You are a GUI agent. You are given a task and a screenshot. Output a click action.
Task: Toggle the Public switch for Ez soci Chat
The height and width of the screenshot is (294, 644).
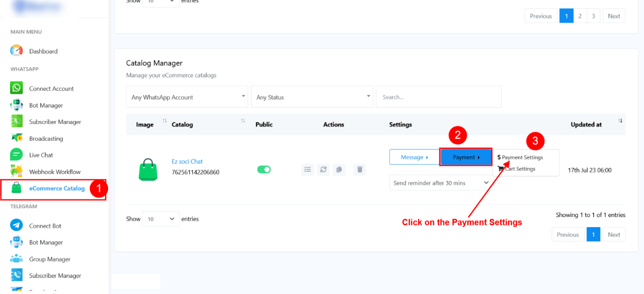(264, 169)
